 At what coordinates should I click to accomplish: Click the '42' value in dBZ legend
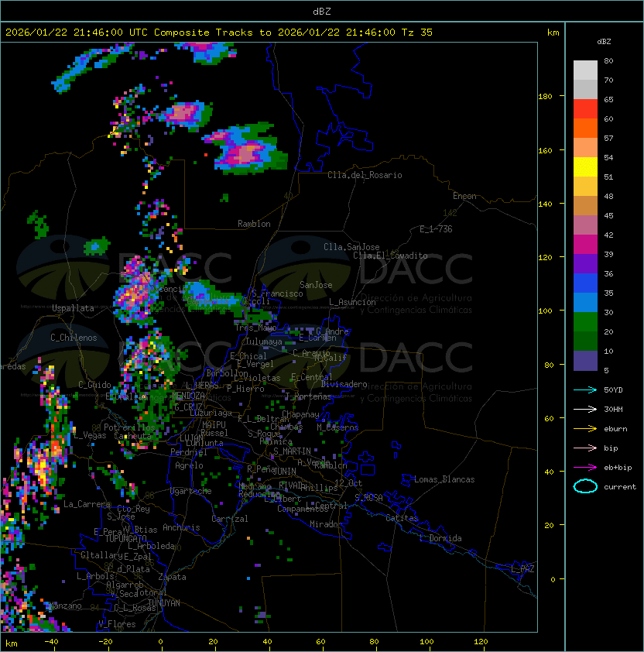(x=608, y=235)
